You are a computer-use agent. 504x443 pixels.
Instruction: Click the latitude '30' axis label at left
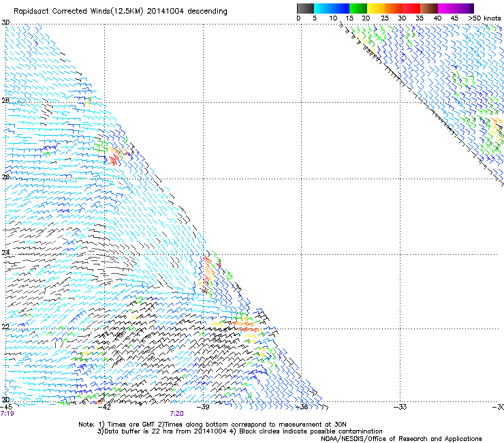coord(5,22)
